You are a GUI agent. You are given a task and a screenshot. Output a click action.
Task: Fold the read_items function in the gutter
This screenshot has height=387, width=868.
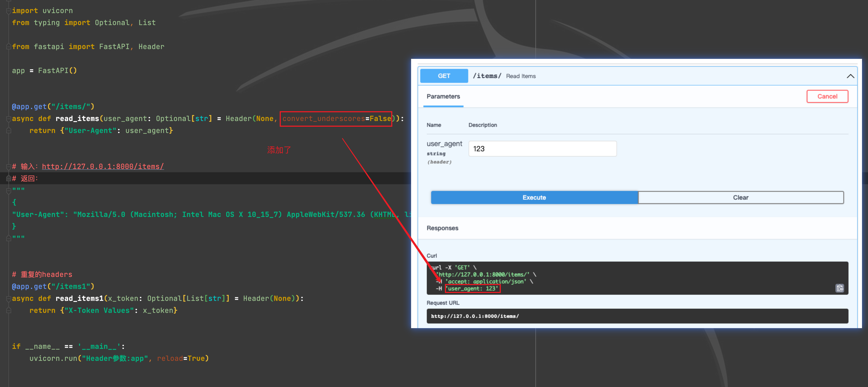pos(9,119)
